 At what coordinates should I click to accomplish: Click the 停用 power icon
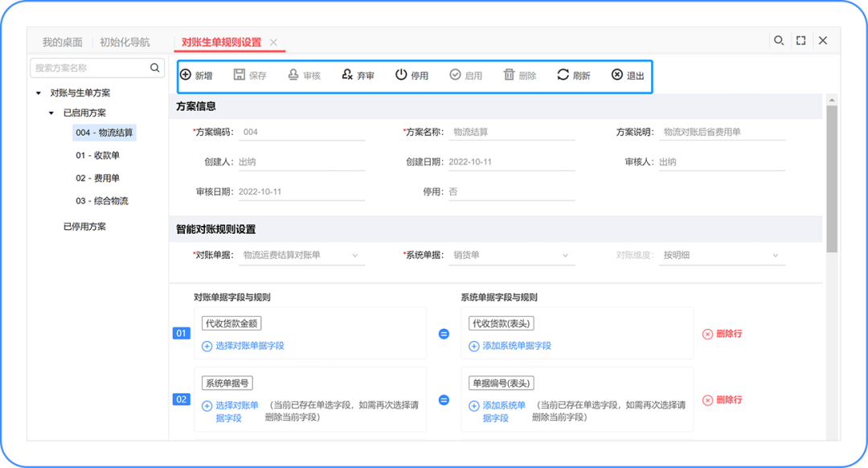[401, 75]
